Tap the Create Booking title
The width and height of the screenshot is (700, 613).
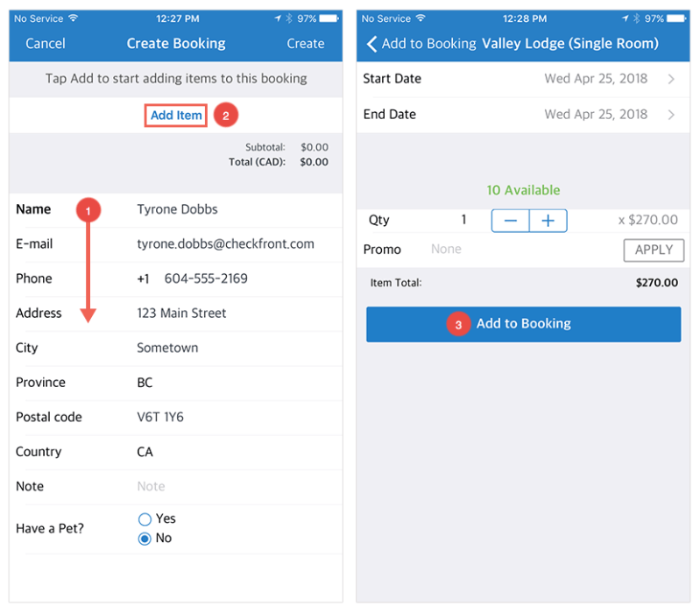pos(176,43)
